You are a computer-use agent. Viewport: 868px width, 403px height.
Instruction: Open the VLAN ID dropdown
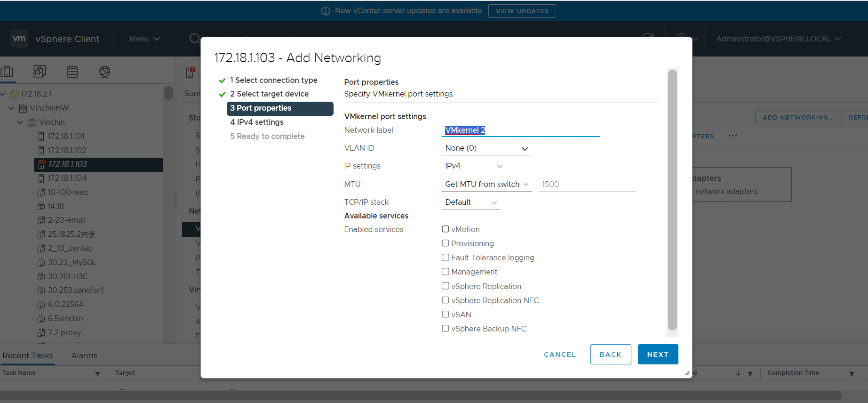[x=486, y=148]
